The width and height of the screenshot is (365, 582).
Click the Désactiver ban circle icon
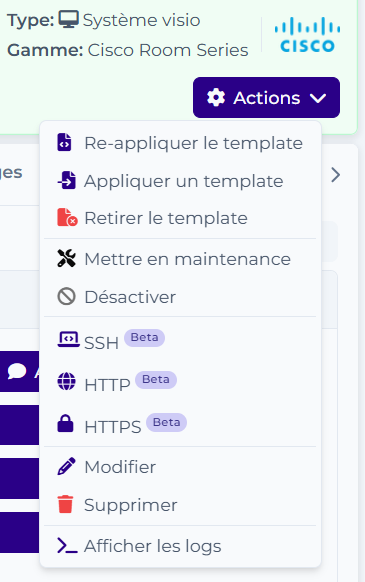pyautogui.click(x=66, y=297)
